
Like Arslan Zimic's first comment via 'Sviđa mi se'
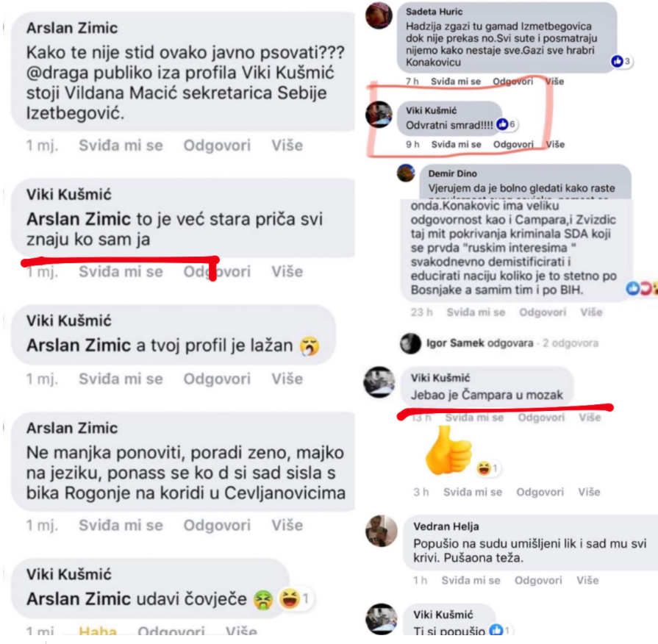121,146
